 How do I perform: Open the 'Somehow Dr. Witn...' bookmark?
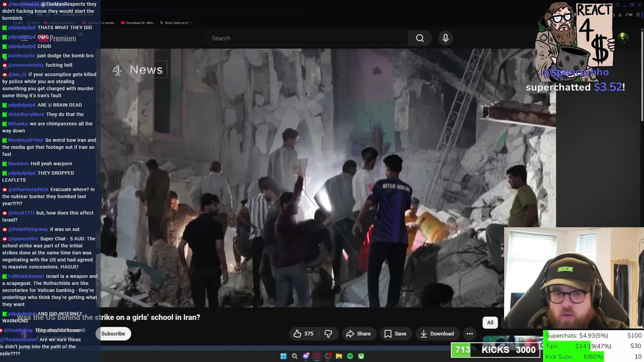click(x=137, y=23)
